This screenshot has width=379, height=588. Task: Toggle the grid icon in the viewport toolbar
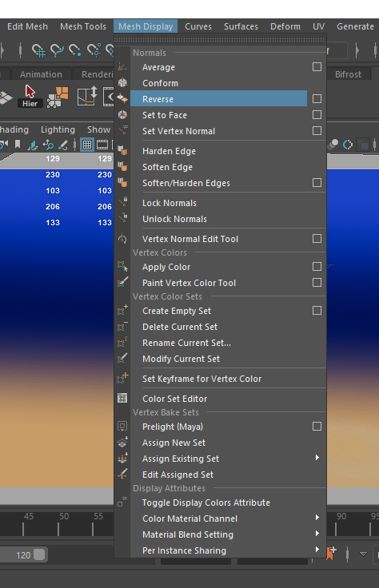[x=87, y=145]
